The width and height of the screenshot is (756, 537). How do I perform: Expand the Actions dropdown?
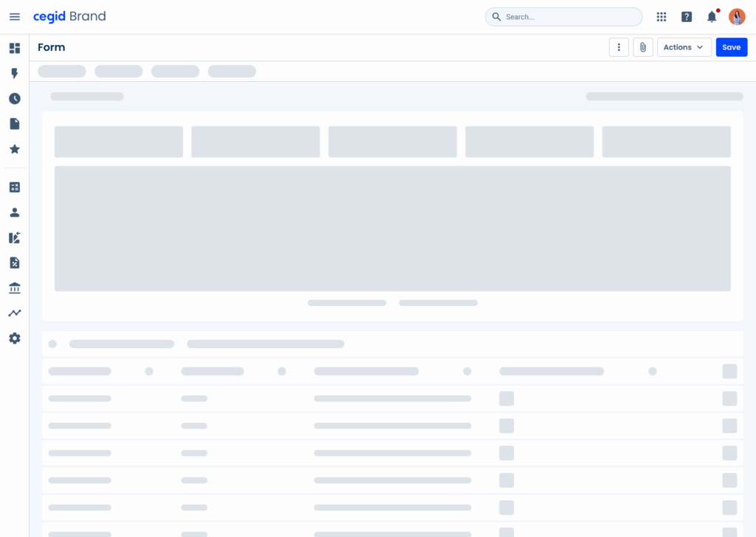[x=684, y=47]
